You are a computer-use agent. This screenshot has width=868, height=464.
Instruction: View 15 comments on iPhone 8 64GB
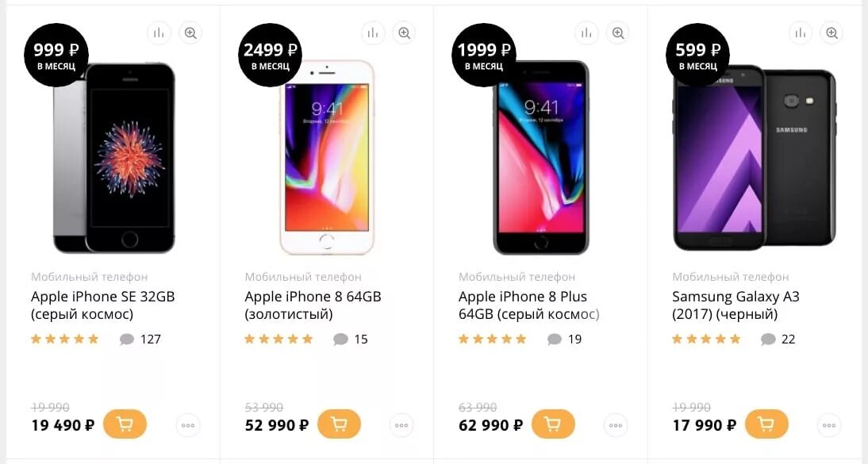351,339
